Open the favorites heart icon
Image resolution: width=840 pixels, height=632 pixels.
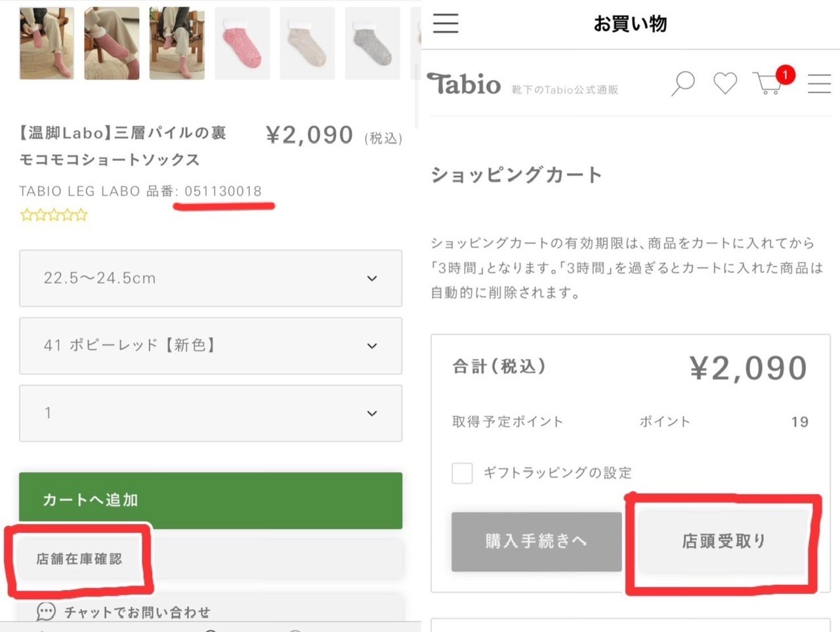[725, 83]
